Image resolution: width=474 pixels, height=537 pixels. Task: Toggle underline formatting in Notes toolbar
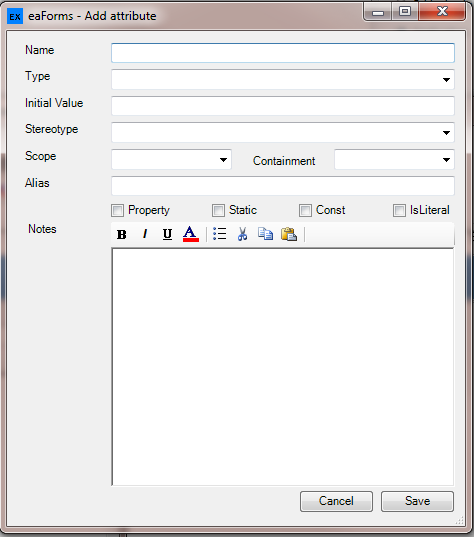click(167, 235)
